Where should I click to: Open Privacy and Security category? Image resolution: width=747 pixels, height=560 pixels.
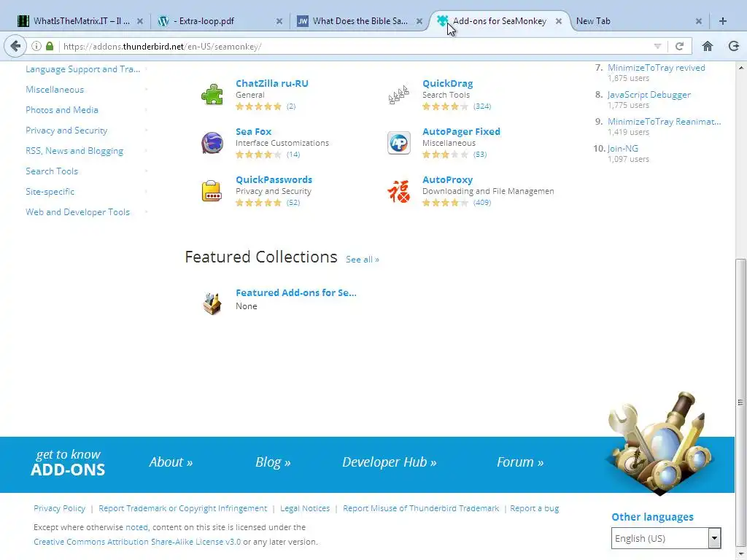66,131
